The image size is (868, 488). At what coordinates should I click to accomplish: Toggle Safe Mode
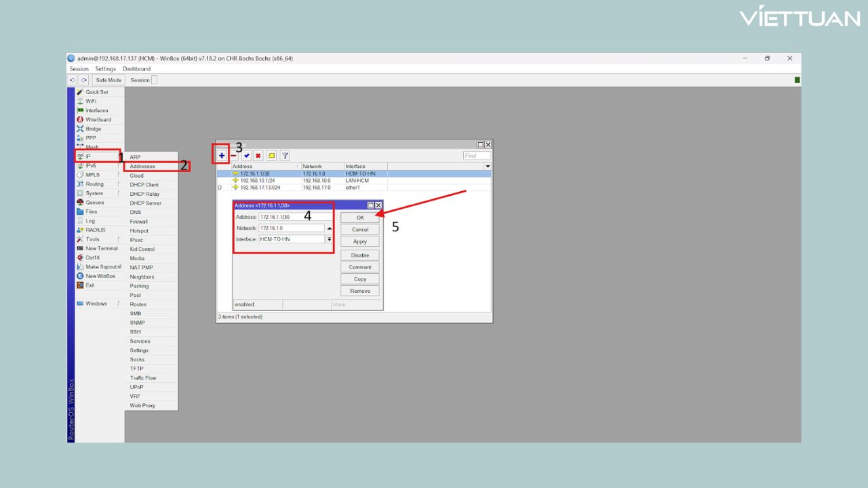[x=108, y=80]
